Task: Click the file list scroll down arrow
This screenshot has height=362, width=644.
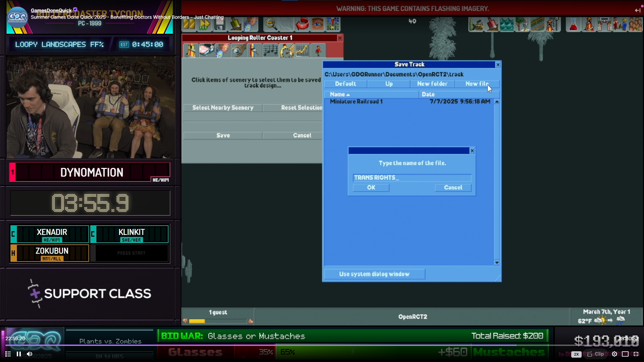Action: coord(497,262)
